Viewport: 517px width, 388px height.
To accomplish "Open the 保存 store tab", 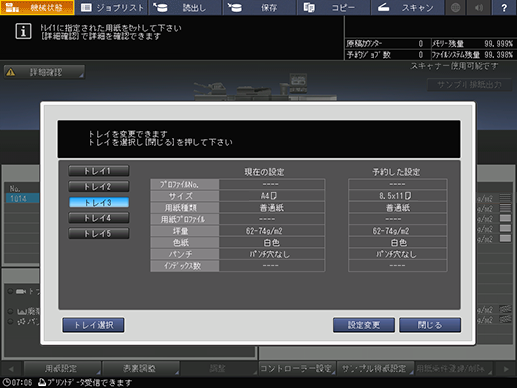I will pyautogui.click(x=260, y=7).
